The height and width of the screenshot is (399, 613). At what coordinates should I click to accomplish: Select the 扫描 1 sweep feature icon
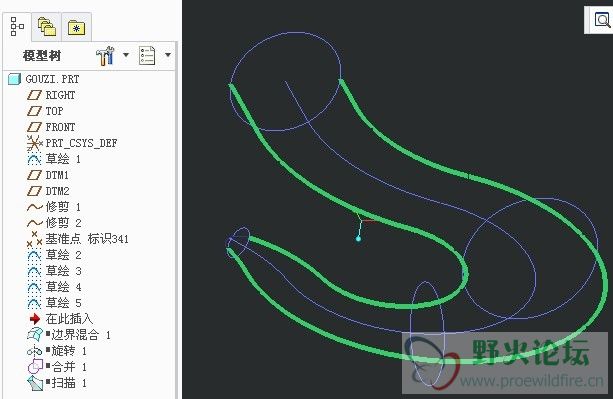tap(34, 383)
